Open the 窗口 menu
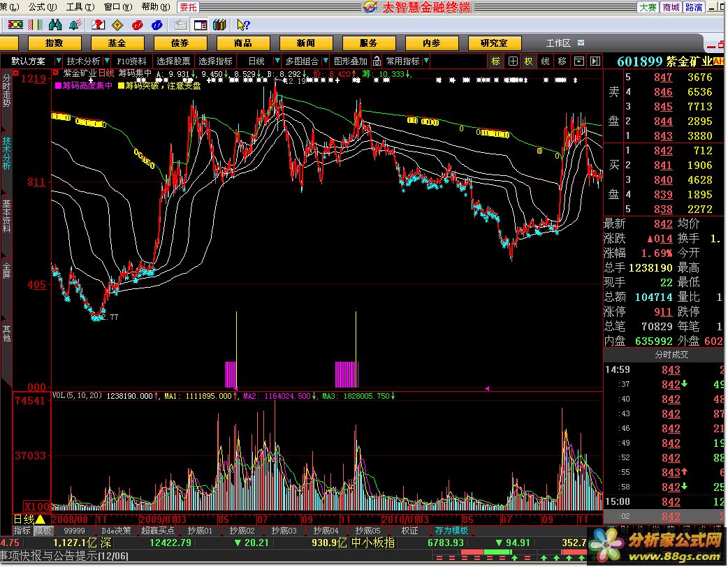 (118, 6)
